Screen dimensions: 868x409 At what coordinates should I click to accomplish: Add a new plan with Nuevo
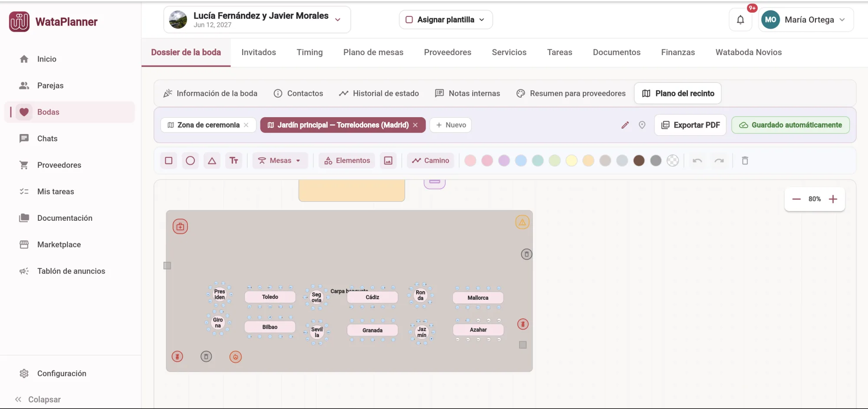click(450, 125)
